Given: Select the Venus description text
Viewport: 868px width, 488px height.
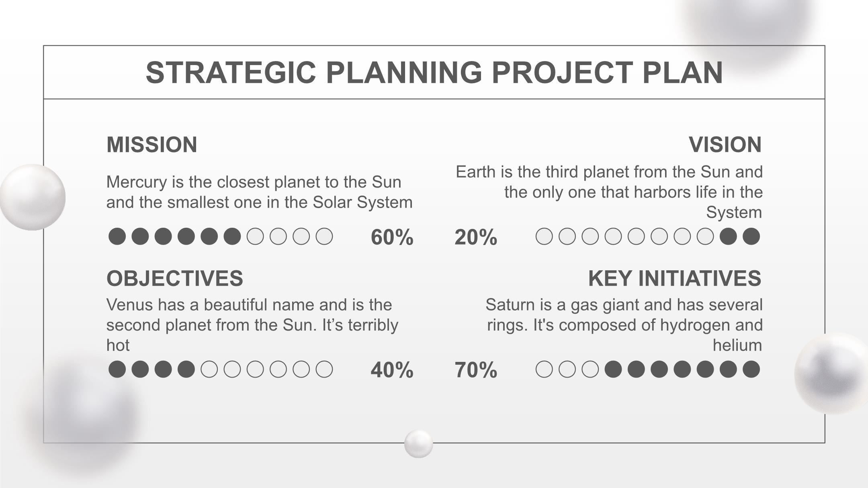Looking at the screenshot, I should pos(252,325).
